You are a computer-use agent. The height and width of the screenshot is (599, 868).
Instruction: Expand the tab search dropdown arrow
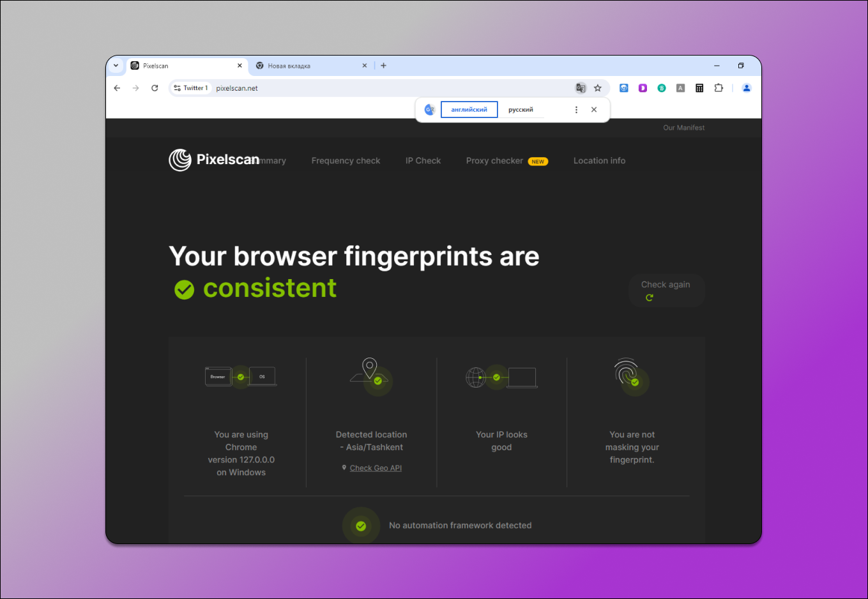click(x=116, y=65)
